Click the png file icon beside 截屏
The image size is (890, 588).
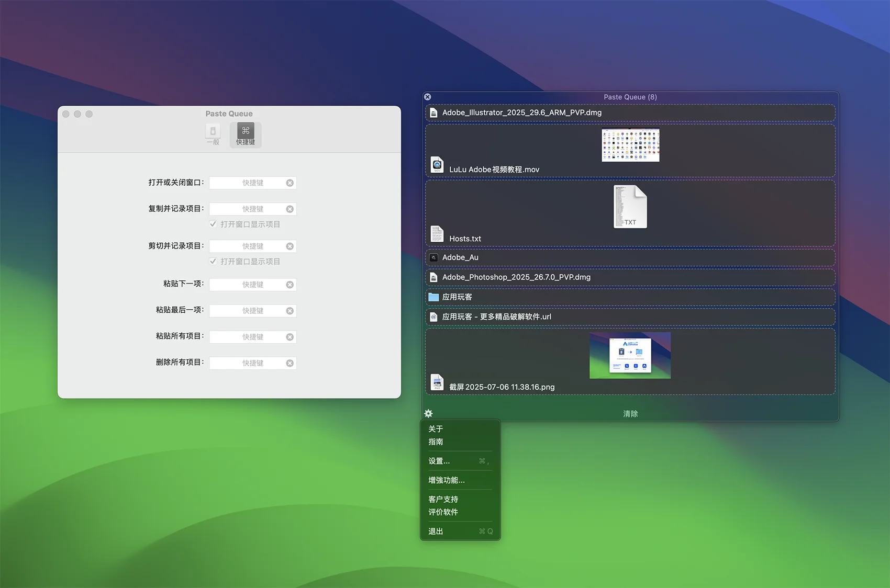click(x=437, y=382)
